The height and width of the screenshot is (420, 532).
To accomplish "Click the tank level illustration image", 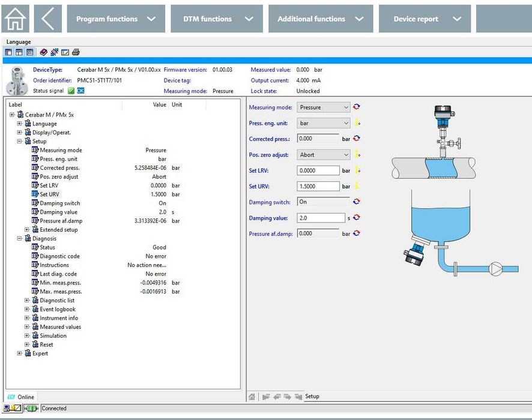I will (x=461, y=233).
